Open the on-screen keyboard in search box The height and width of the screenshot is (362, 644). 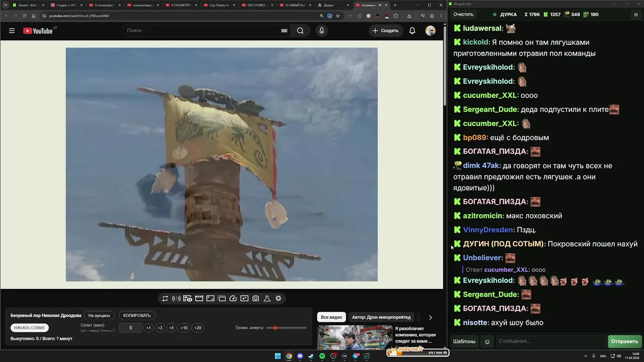pyautogui.click(x=284, y=31)
